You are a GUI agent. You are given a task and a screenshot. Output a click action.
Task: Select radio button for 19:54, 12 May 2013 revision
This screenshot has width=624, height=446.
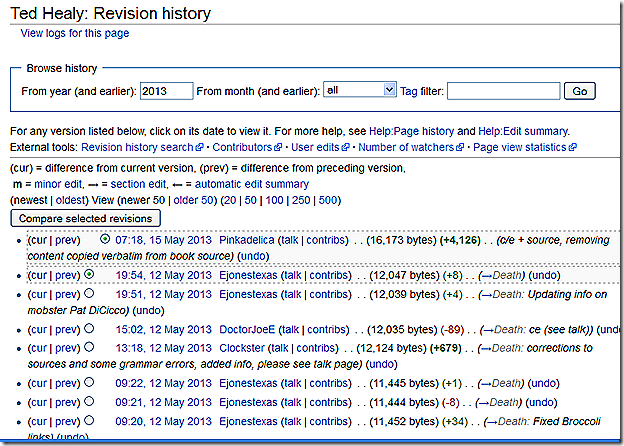[x=90, y=274]
